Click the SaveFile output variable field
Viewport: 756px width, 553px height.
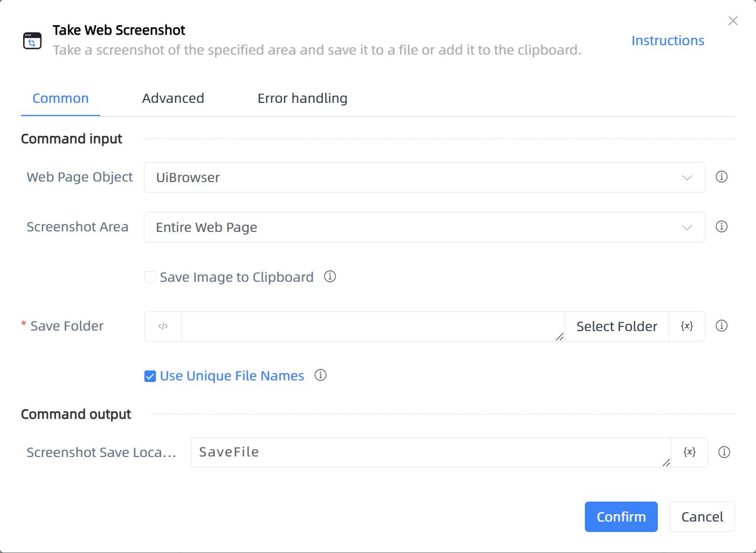pyautogui.click(x=431, y=452)
